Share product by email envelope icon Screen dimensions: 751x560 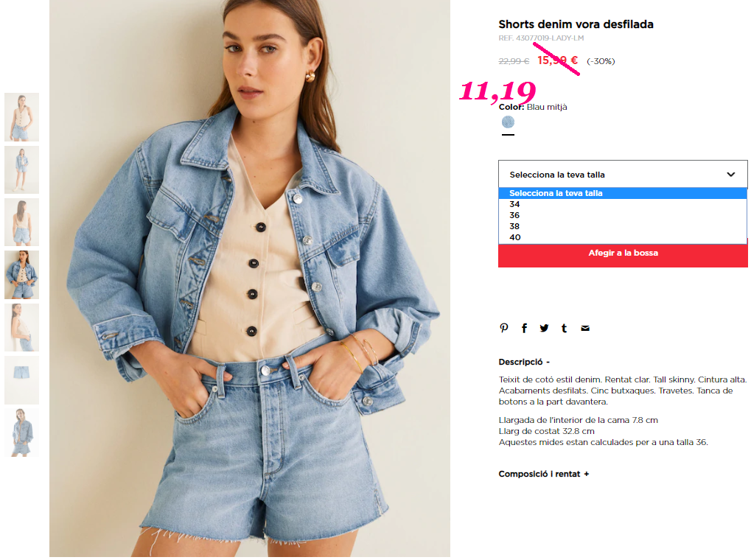(584, 328)
